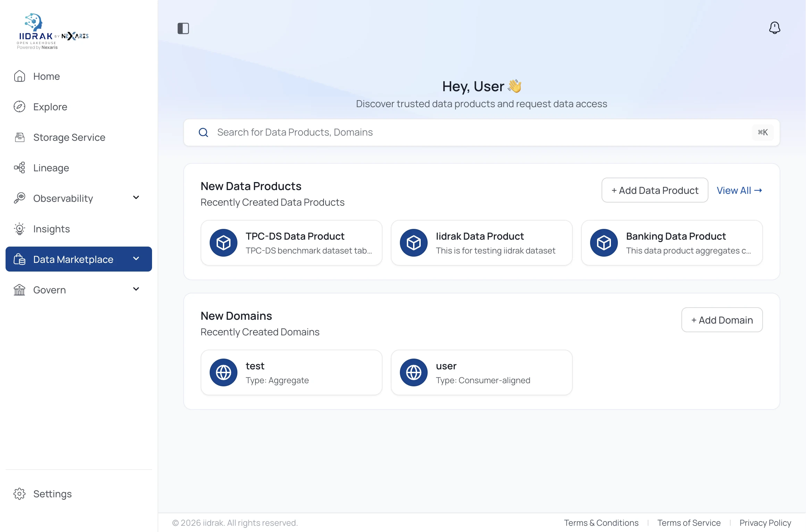Open the Explore menu item
The image size is (806, 532).
(x=79, y=107)
